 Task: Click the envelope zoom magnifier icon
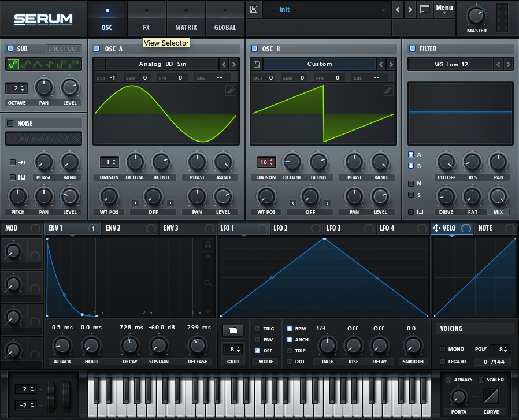pyautogui.click(x=208, y=283)
